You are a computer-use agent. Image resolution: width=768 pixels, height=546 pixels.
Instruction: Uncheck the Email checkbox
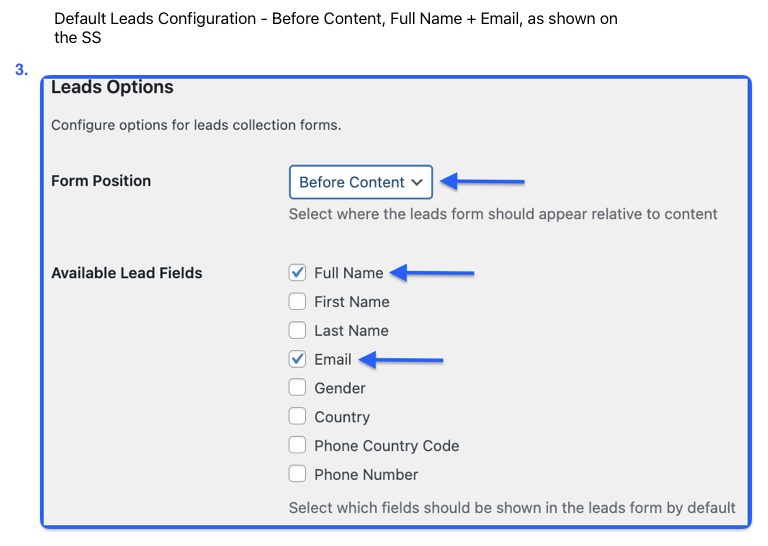(x=297, y=359)
